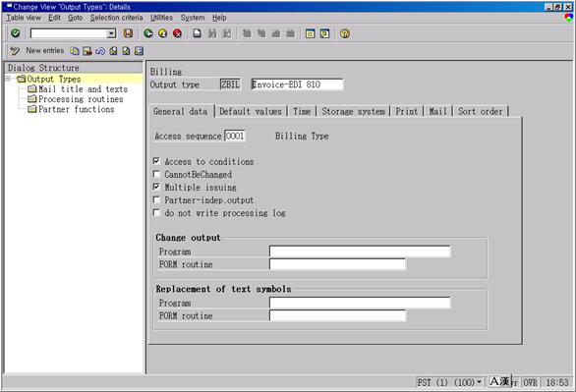This screenshot has width=576, height=392.
Task: Switch to the Print tab
Action: [x=406, y=111]
